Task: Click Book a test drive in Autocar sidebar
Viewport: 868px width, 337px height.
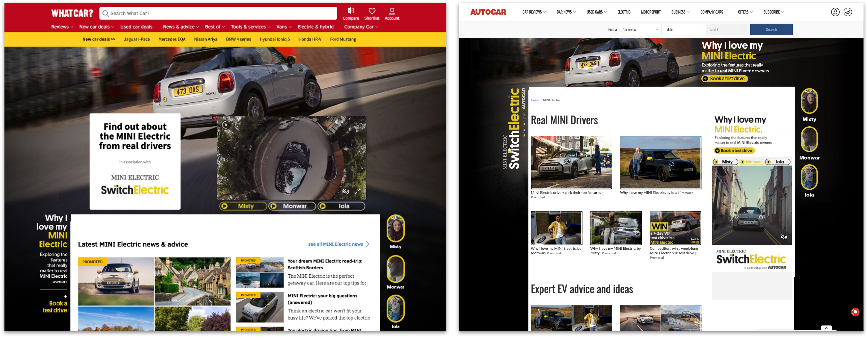Action: (x=734, y=151)
